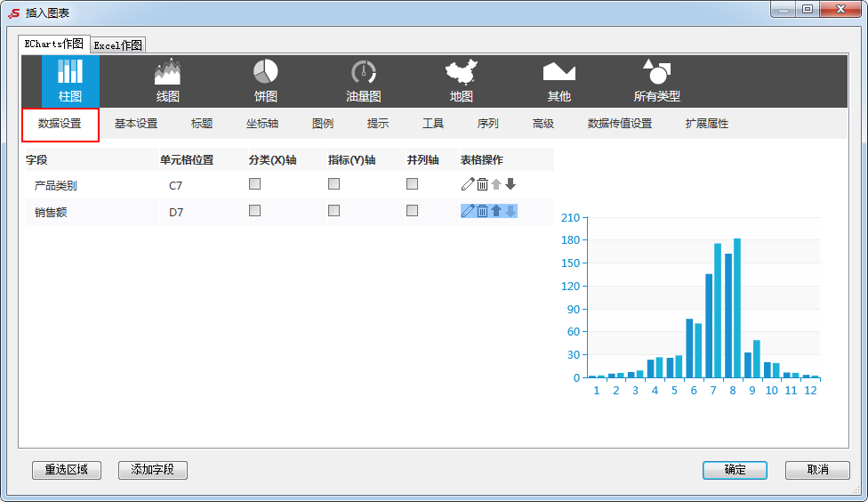Check 分类(X)轴 for 销售额
This screenshot has height=502, width=868.
[x=254, y=211]
